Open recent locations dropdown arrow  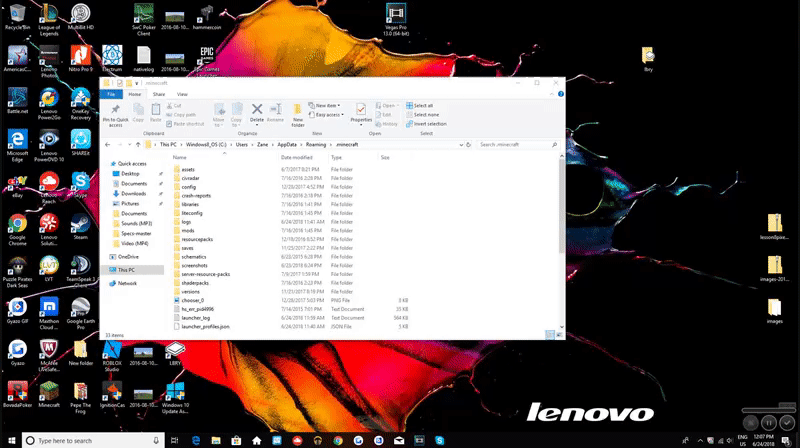point(130,145)
